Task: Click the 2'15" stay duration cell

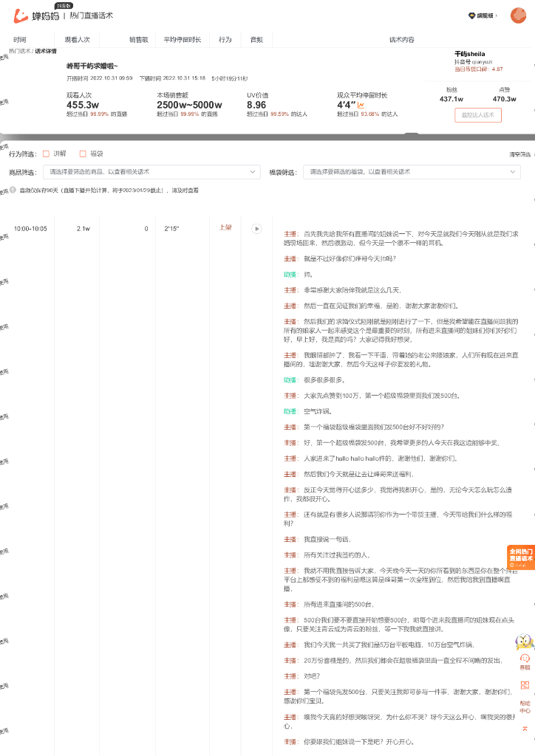Action: pyautogui.click(x=171, y=229)
